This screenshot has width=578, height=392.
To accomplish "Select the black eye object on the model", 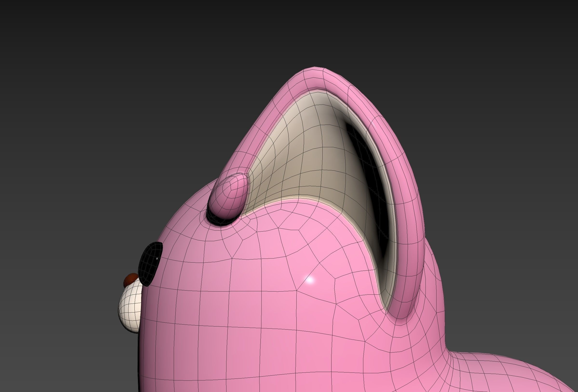I will click(150, 264).
